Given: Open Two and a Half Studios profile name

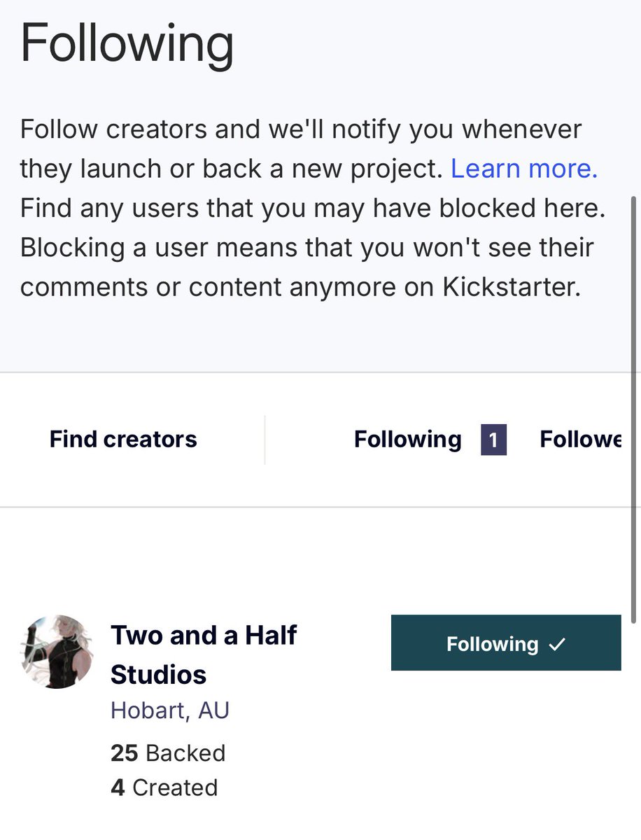Looking at the screenshot, I should [204, 654].
